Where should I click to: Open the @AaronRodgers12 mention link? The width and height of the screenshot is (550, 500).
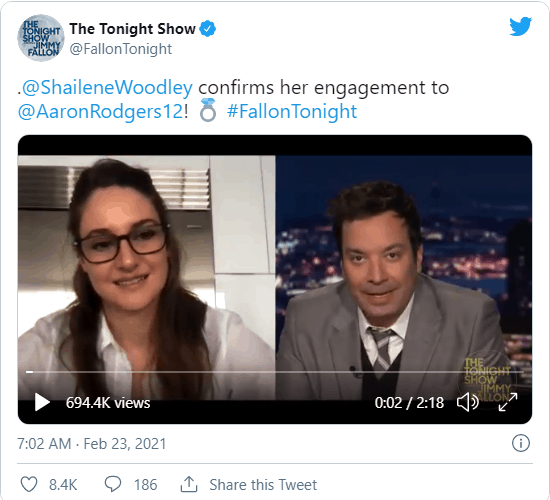coord(101,112)
